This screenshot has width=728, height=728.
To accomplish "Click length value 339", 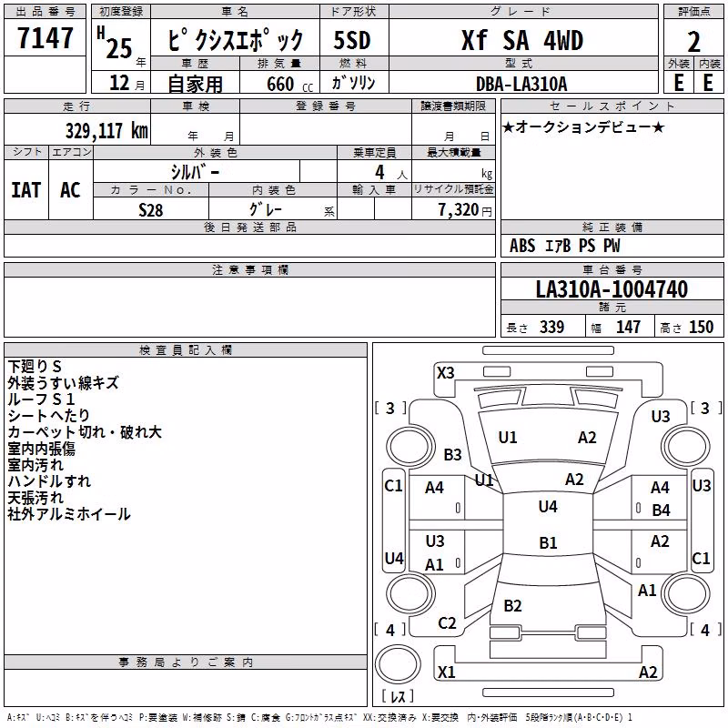I will 551,327.
